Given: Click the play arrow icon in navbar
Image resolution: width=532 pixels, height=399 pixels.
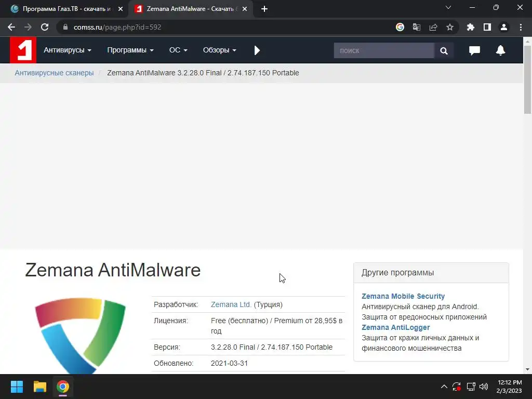Looking at the screenshot, I should click(257, 50).
